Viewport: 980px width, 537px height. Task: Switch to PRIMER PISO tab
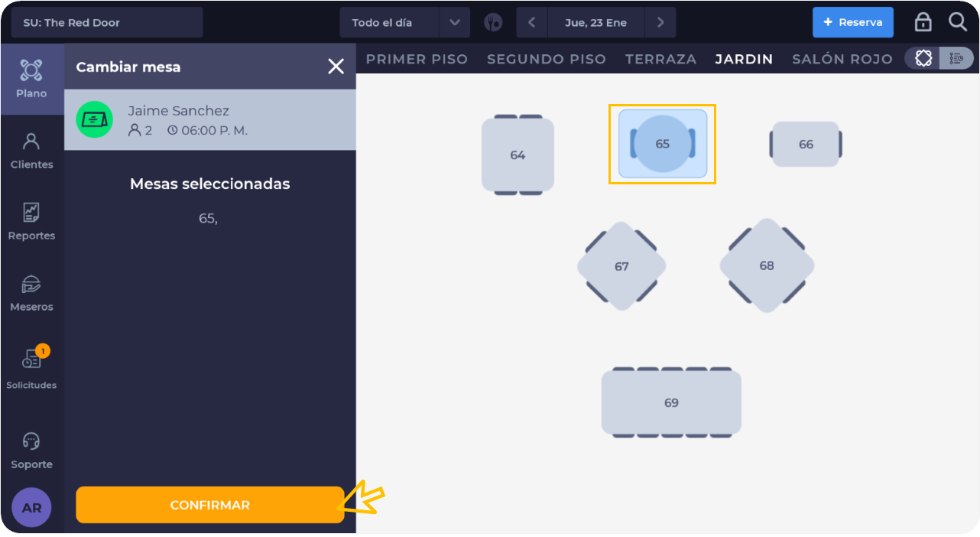click(x=417, y=59)
